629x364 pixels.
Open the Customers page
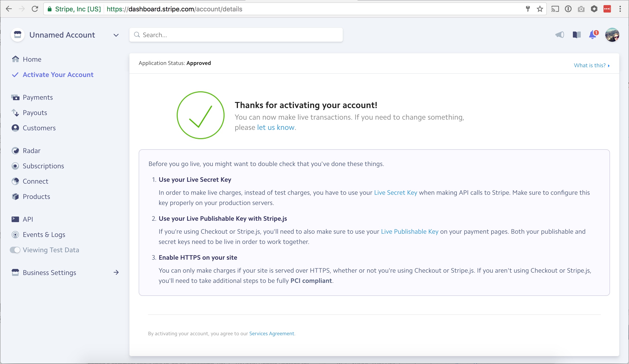coord(39,128)
